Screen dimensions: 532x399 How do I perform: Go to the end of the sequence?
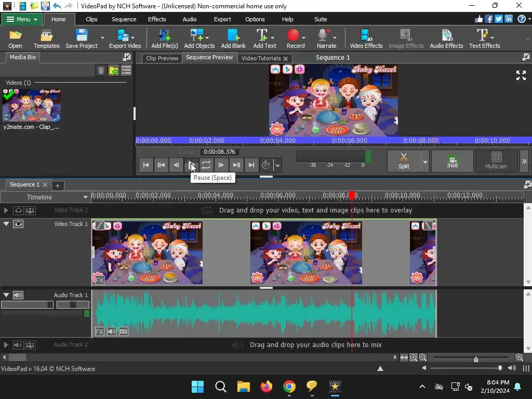[x=251, y=165]
